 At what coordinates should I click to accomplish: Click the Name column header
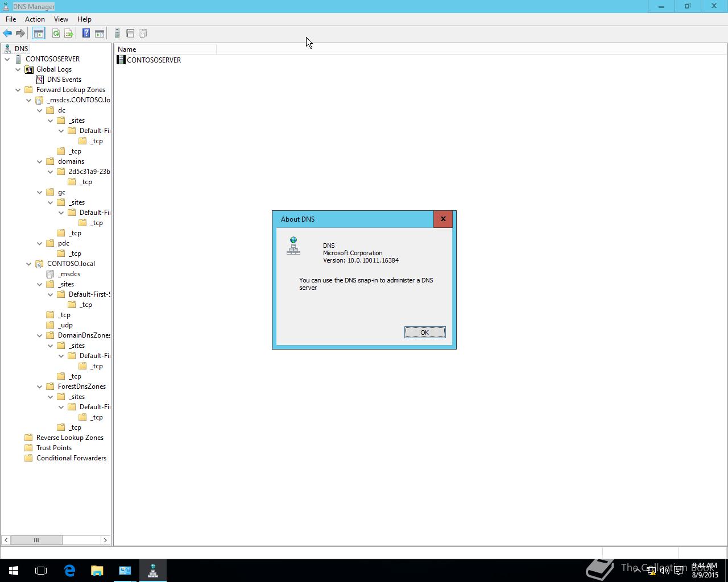coord(165,49)
